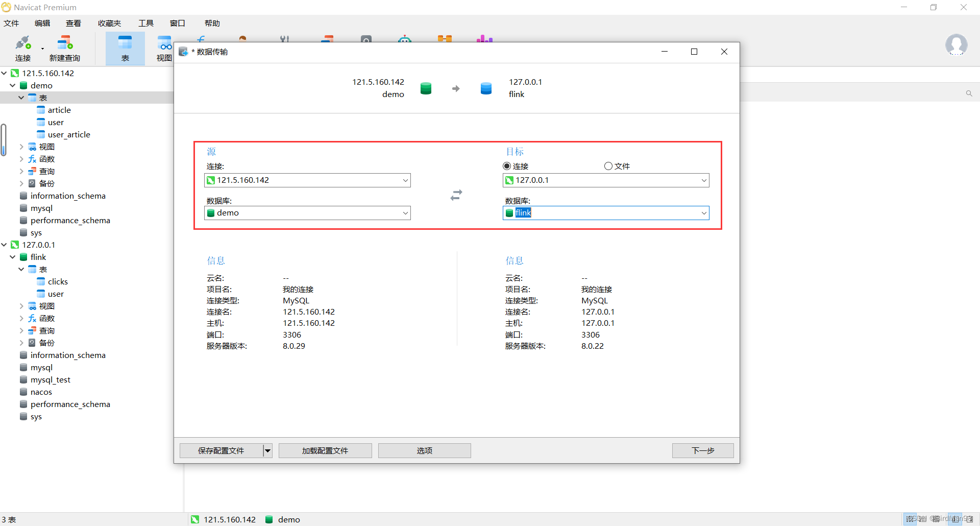Click the swap source and target arrows
The width and height of the screenshot is (980, 526).
point(456,195)
